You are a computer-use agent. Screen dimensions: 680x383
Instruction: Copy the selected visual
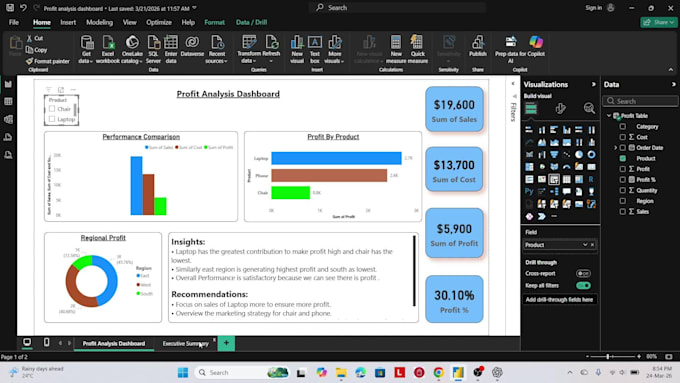(36, 50)
